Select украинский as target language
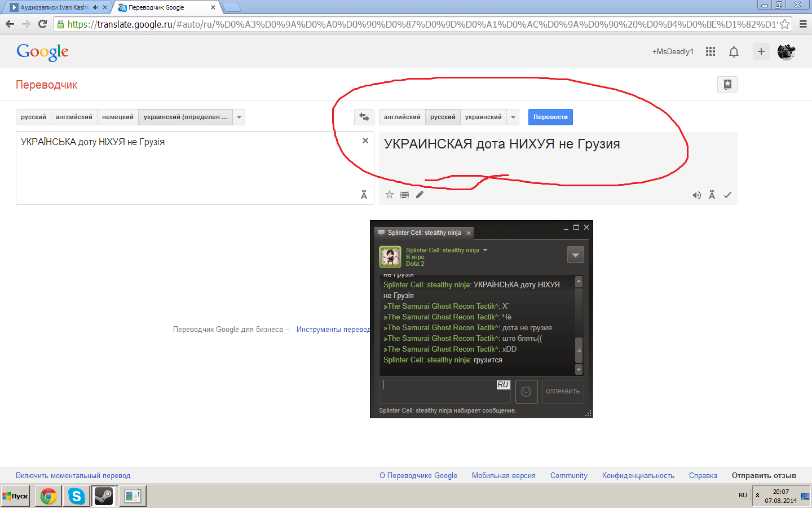Screen dimensions: 812x508 pos(483,117)
